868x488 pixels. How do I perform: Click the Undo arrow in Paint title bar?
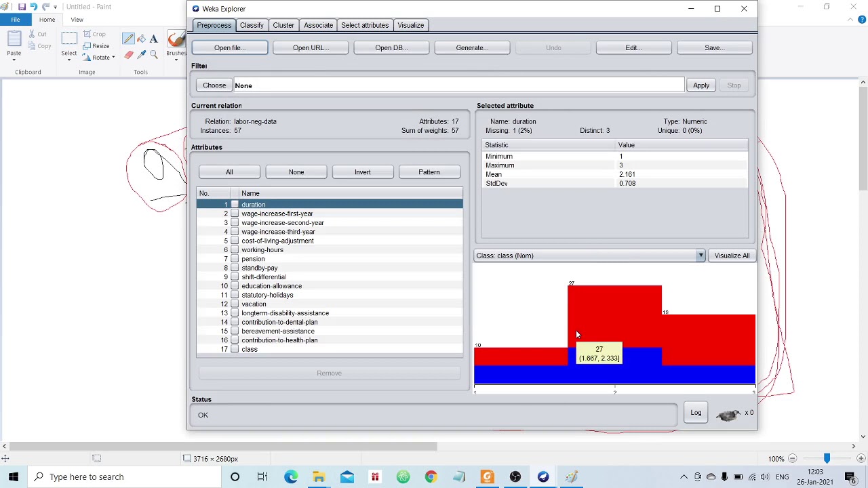point(34,7)
